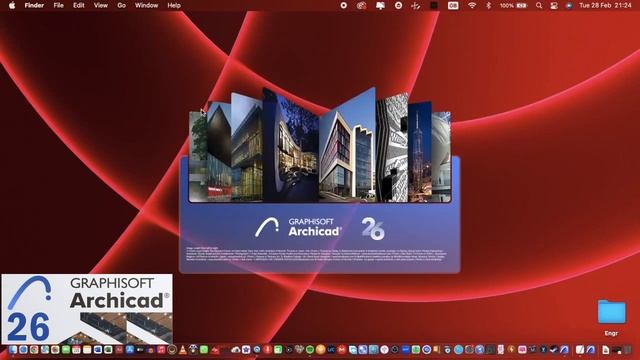Open Finder from the Dock

tap(13, 350)
